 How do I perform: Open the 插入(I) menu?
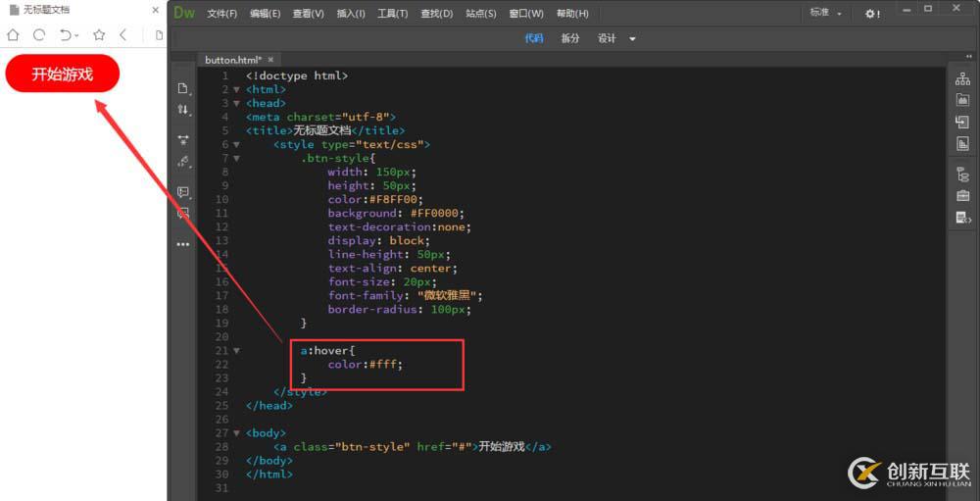351,14
